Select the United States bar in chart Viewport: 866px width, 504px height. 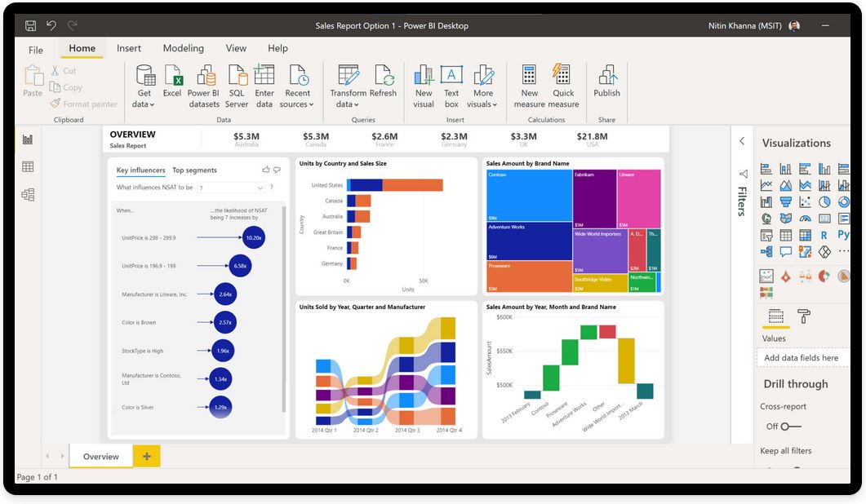(x=395, y=185)
